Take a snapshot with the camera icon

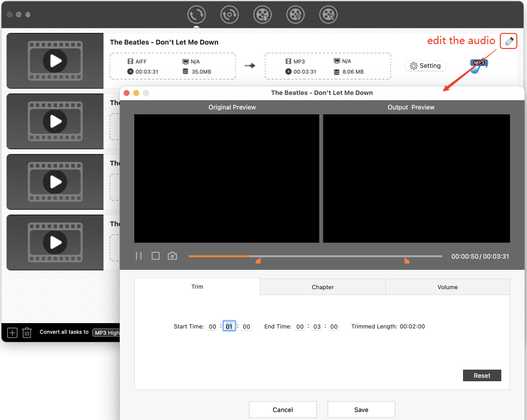click(x=172, y=256)
